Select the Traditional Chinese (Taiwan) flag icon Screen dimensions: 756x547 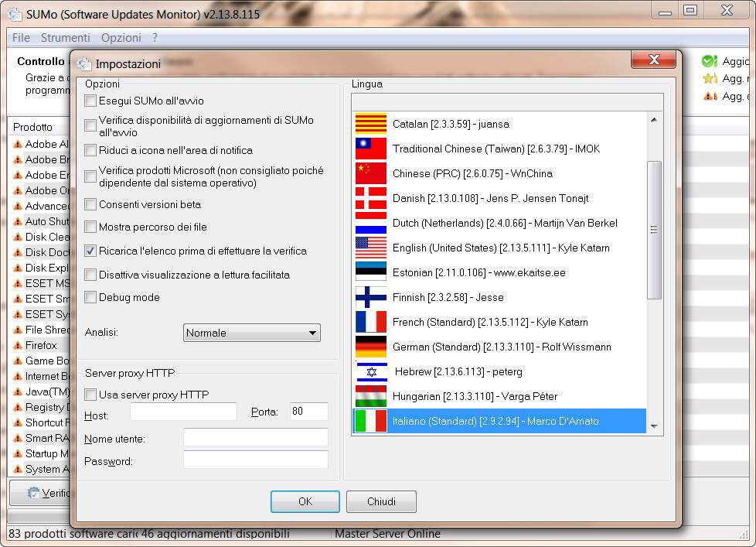point(371,149)
